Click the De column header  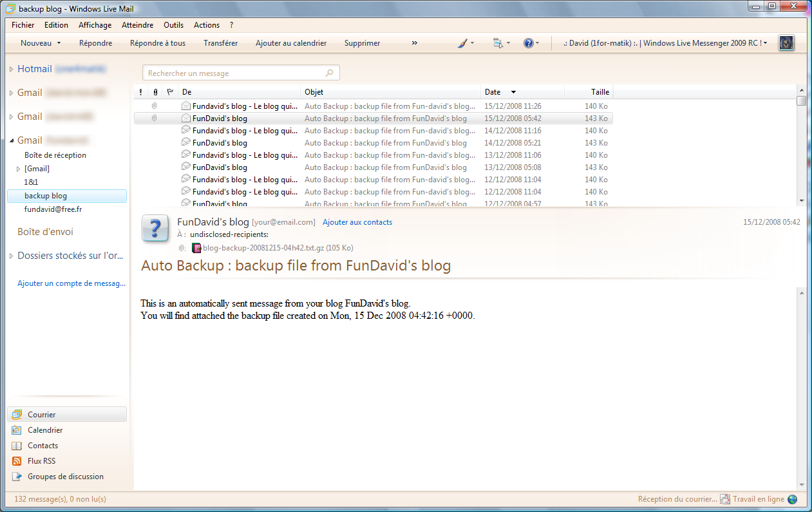click(240, 92)
